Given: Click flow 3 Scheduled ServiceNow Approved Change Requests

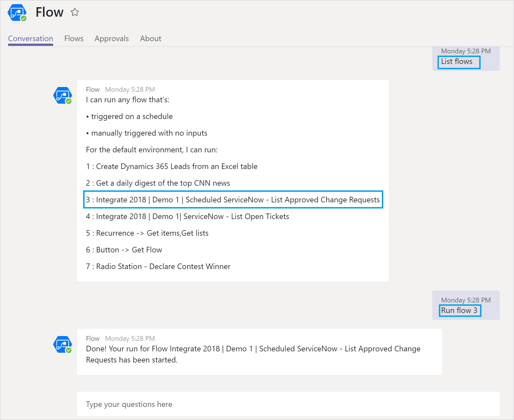Looking at the screenshot, I should tap(233, 200).
